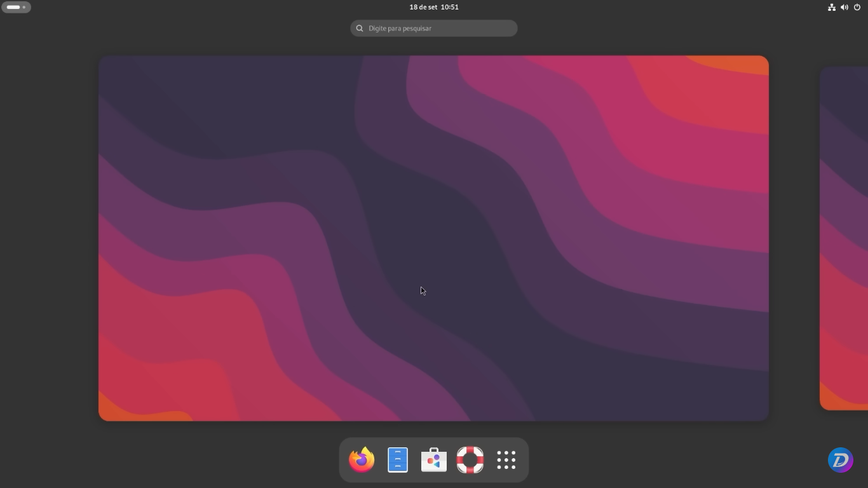Screen dimensions: 868x488
Task: Open the Diolinux app in the corner
Action: point(840,459)
